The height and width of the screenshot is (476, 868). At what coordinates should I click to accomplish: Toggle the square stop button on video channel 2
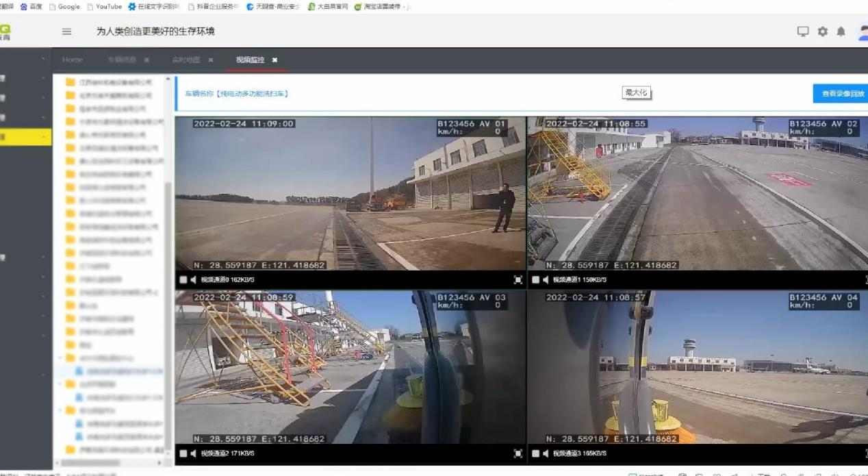click(x=183, y=453)
